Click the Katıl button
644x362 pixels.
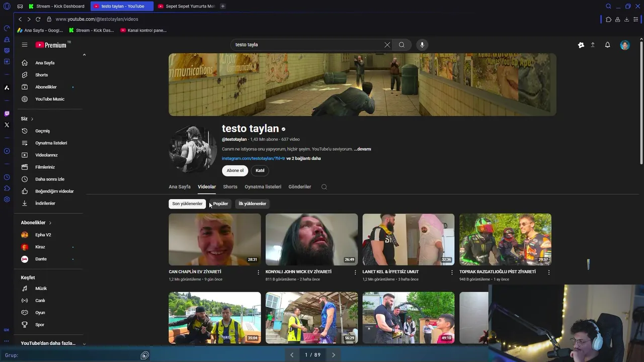[260, 170]
